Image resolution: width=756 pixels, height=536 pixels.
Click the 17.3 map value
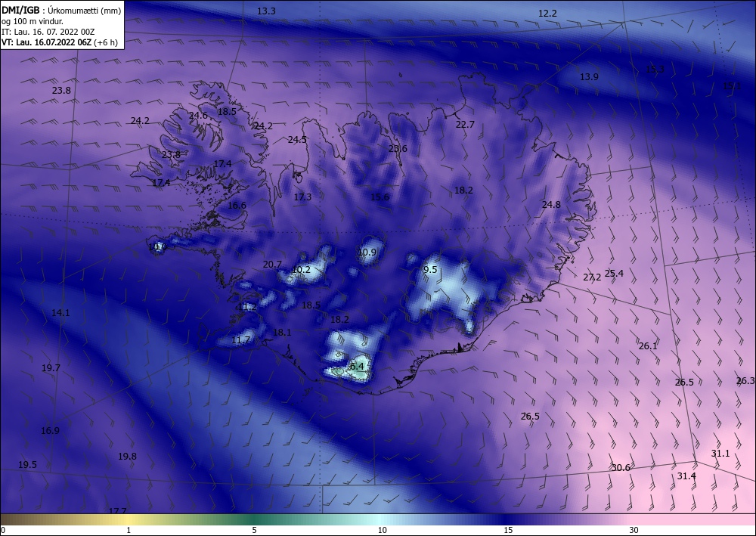coord(302,197)
